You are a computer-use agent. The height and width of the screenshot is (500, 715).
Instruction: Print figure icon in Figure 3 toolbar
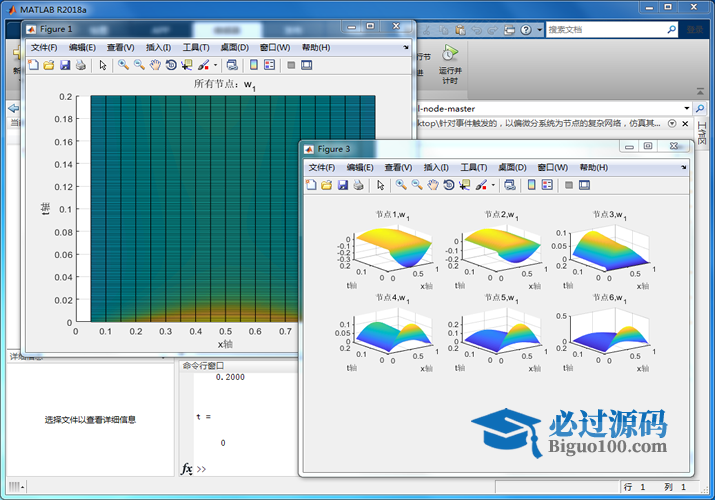click(x=358, y=185)
